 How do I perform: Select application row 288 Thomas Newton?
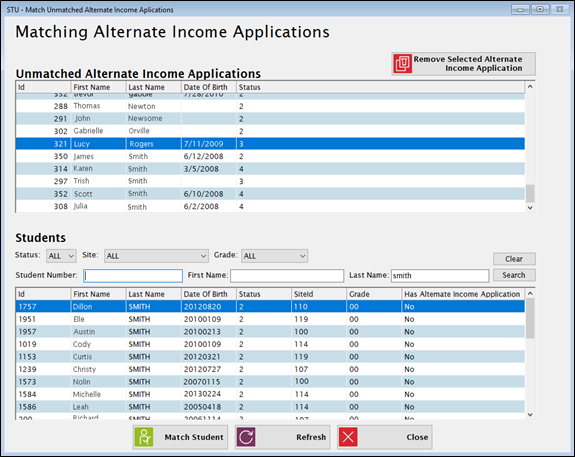(x=270, y=106)
